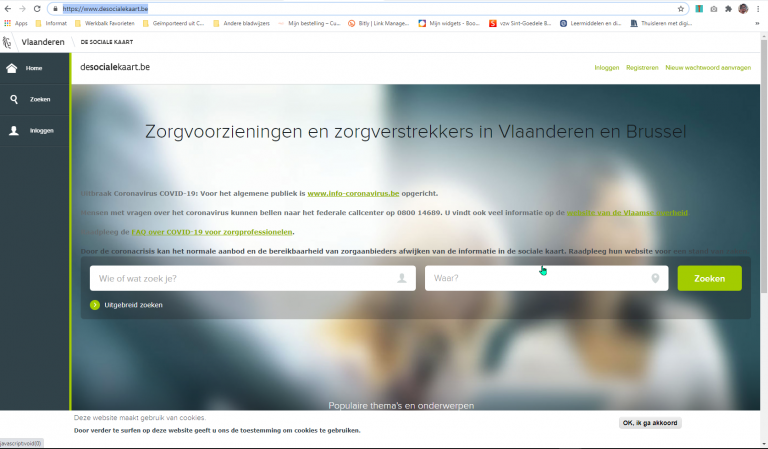Open the Mijn bestelling bookmark

click(309, 23)
